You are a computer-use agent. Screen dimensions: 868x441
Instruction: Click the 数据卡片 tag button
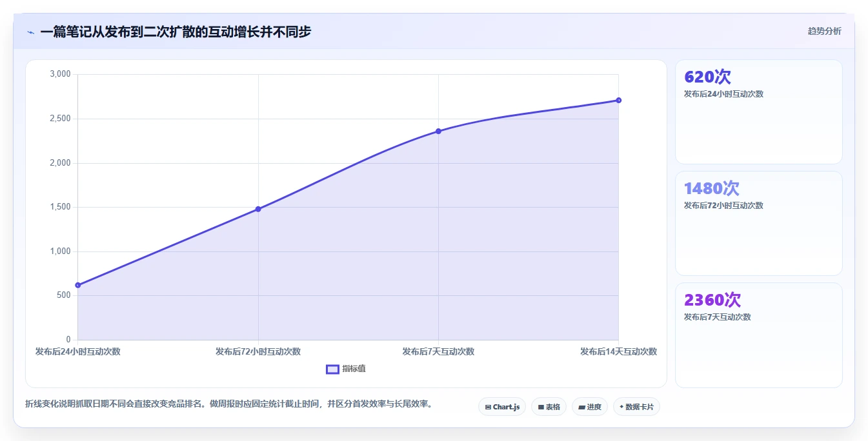pyautogui.click(x=636, y=407)
